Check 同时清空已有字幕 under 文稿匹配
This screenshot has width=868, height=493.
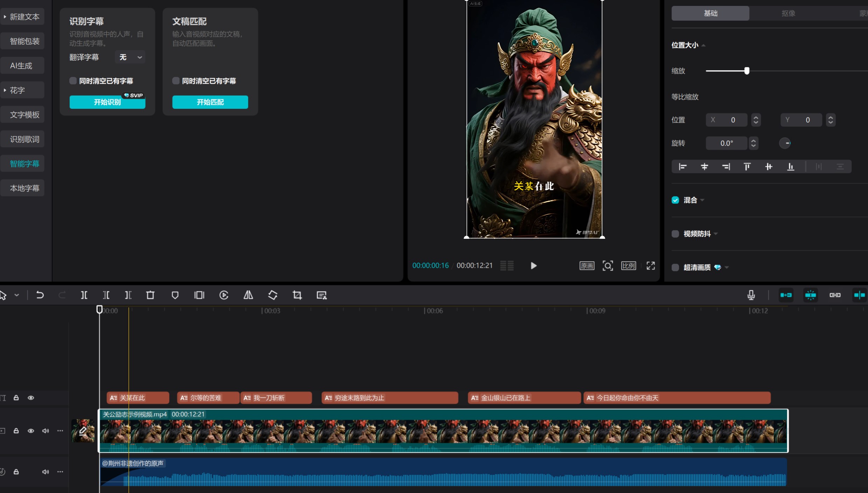click(x=176, y=81)
